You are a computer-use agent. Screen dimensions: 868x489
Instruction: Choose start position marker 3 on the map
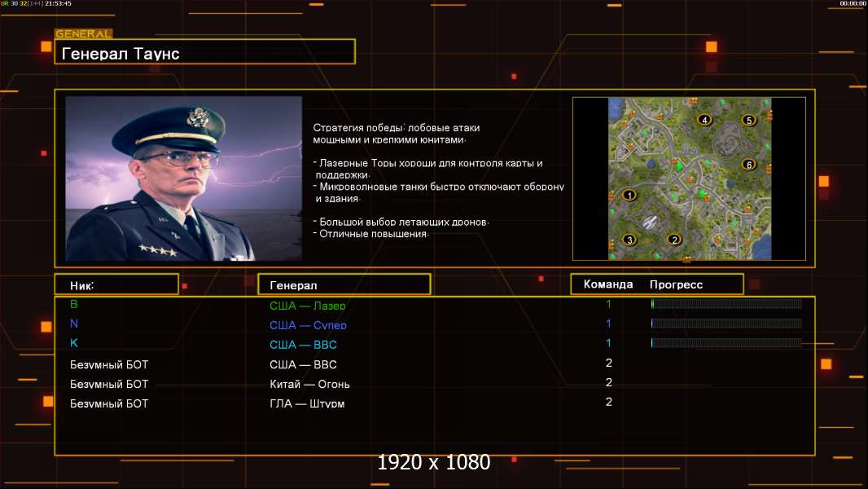click(x=629, y=240)
